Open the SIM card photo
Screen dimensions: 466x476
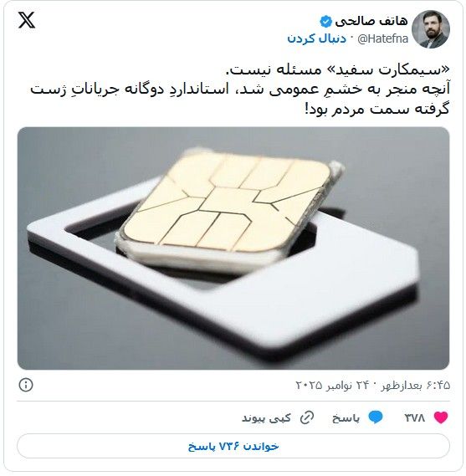pyautogui.click(x=233, y=248)
